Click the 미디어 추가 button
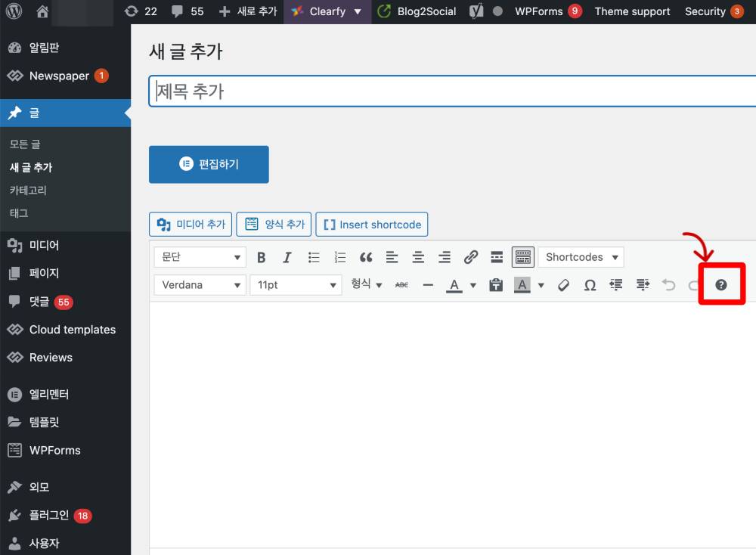This screenshot has width=756, height=555. pos(191,225)
